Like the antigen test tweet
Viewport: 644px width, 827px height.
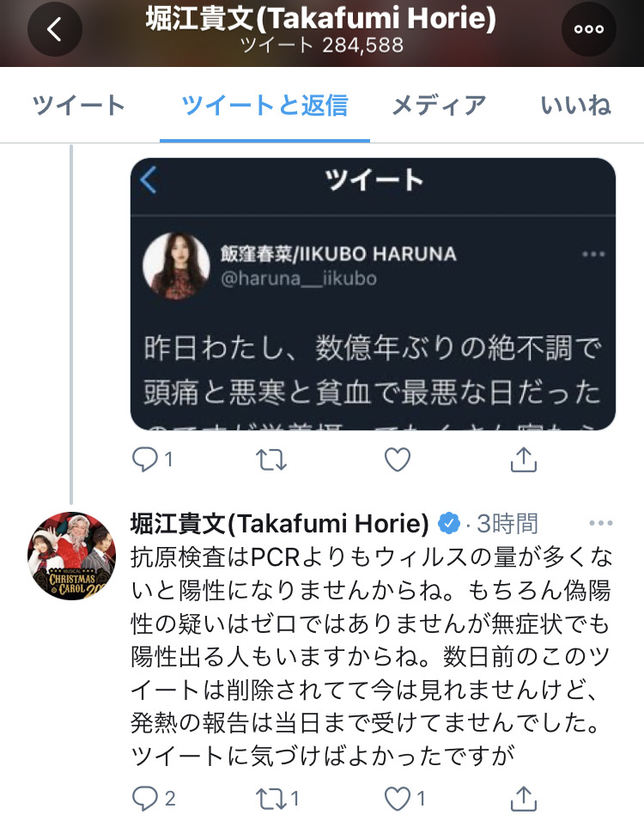pyautogui.click(x=404, y=799)
